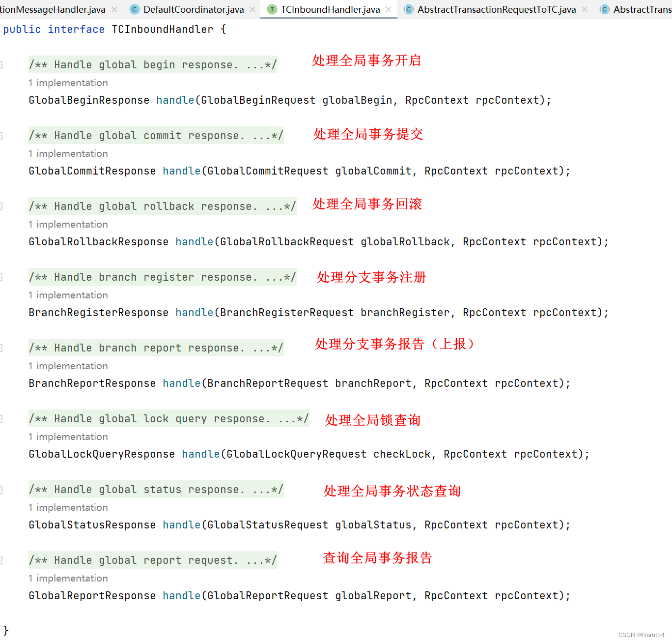The image size is (672, 642).
Task: Click the 'public' keyword in interface declaration
Action: [22, 29]
